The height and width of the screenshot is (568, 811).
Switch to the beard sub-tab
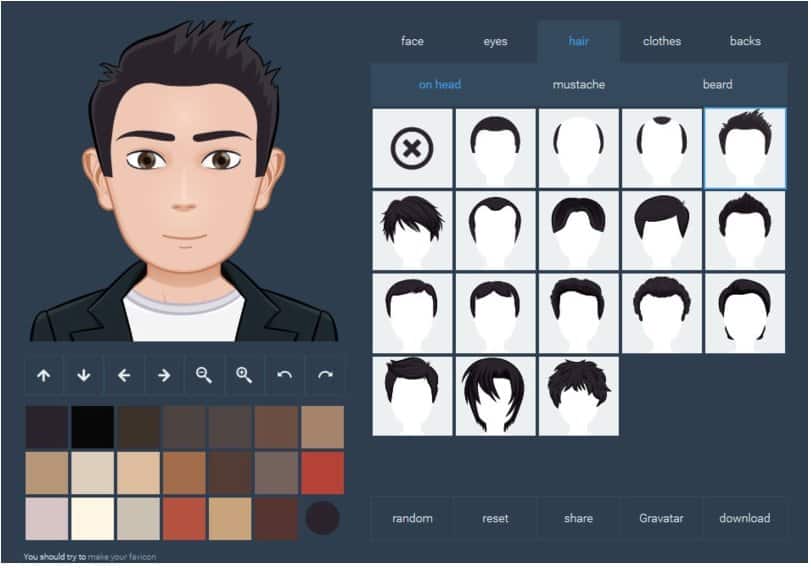(717, 84)
